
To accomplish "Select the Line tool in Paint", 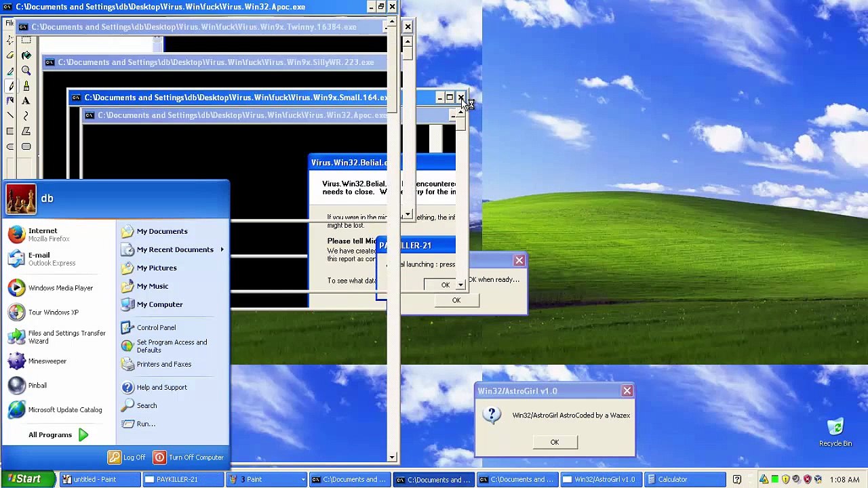I will pos(10,116).
